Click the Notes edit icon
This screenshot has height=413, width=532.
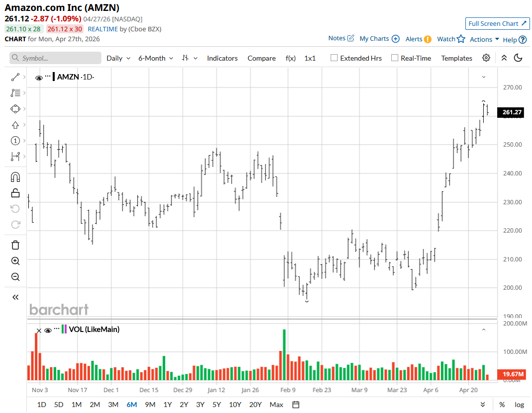(x=351, y=38)
